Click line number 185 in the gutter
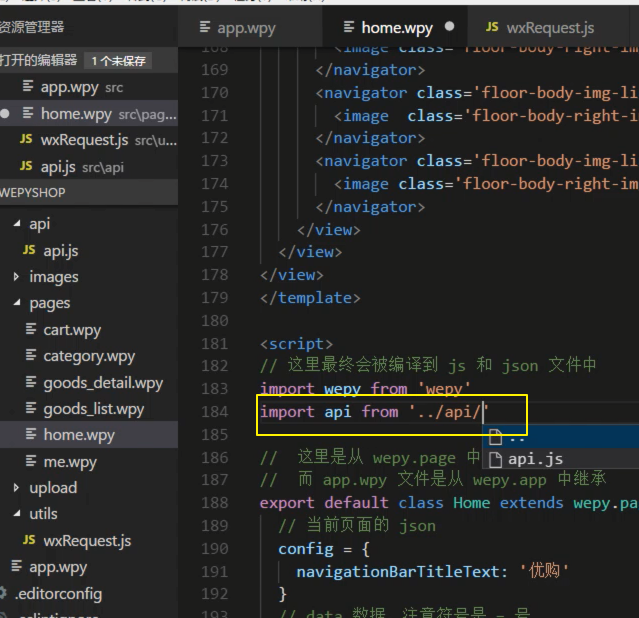639x618 pixels. (214, 434)
